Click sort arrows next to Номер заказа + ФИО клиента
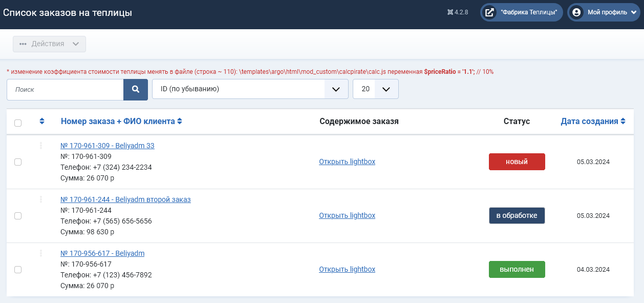Screen dimensions: 644x303 (180, 122)
